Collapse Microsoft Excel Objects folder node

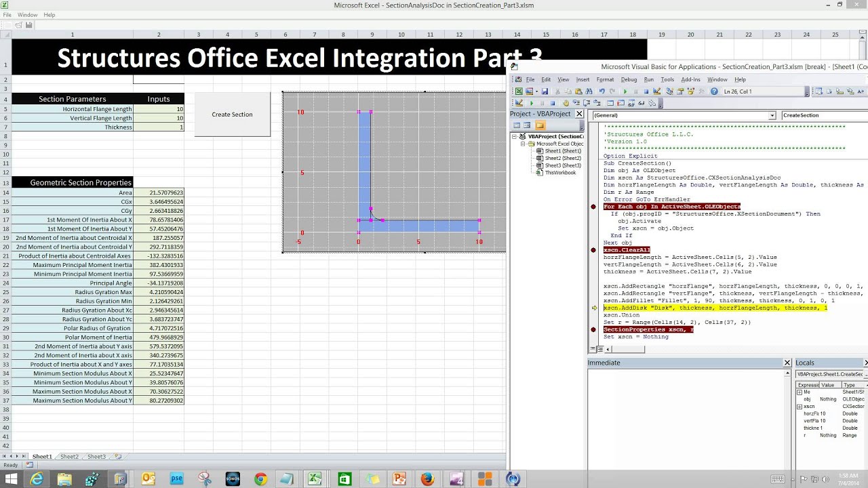(524, 144)
